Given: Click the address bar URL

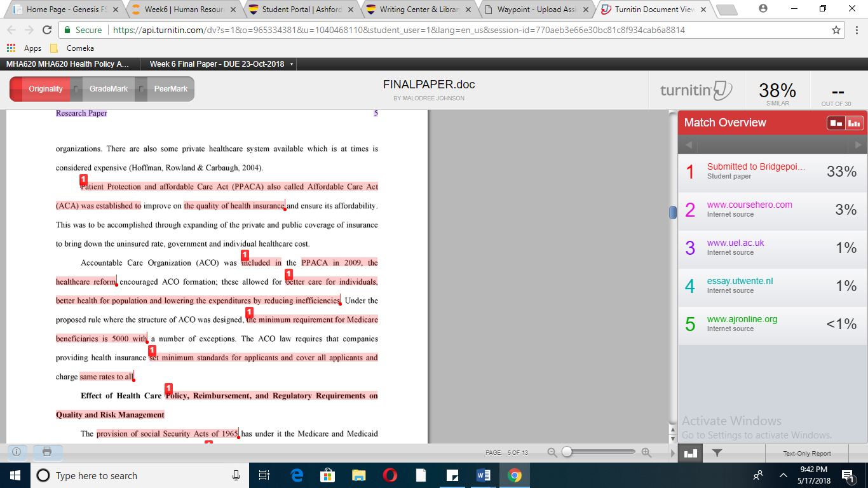Looking at the screenshot, I should coord(399,30).
